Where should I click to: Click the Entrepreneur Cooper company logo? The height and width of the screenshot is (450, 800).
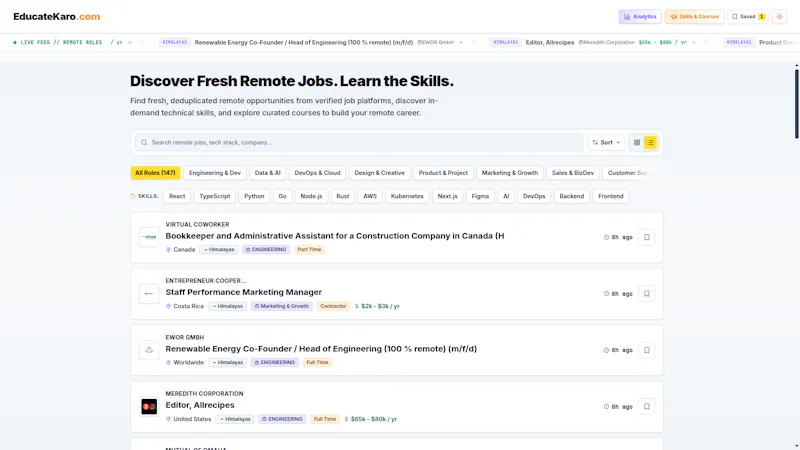point(149,293)
